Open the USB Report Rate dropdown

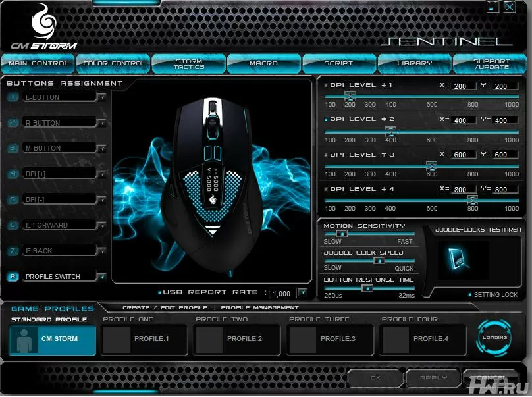pyautogui.click(x=302, y=293)
